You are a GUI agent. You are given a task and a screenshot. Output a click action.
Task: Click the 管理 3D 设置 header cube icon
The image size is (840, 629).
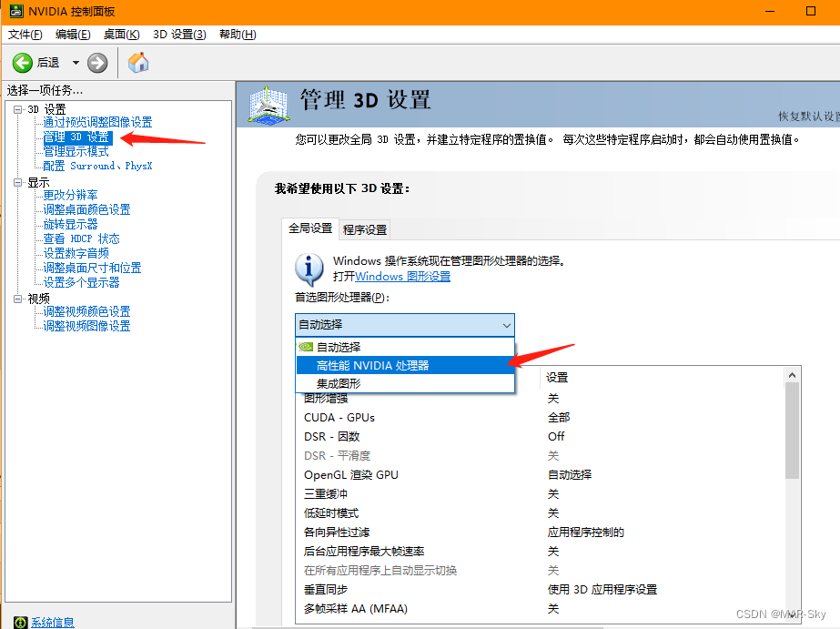coord(269,105)
